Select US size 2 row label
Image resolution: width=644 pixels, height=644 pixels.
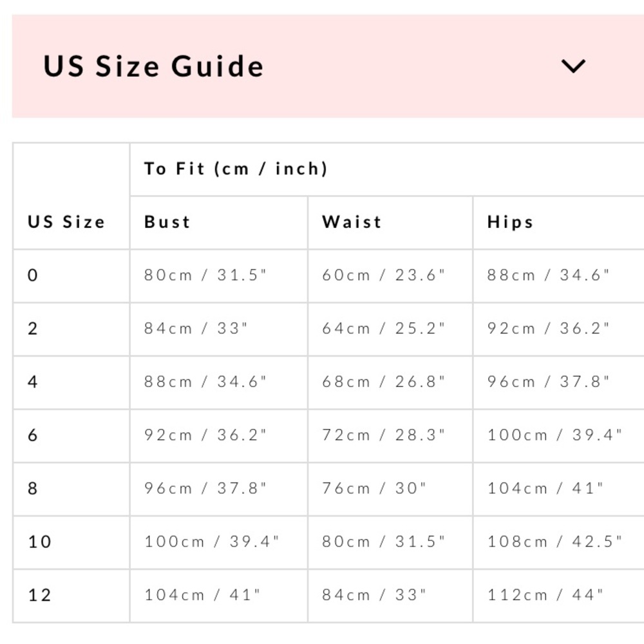pos(32,328)
